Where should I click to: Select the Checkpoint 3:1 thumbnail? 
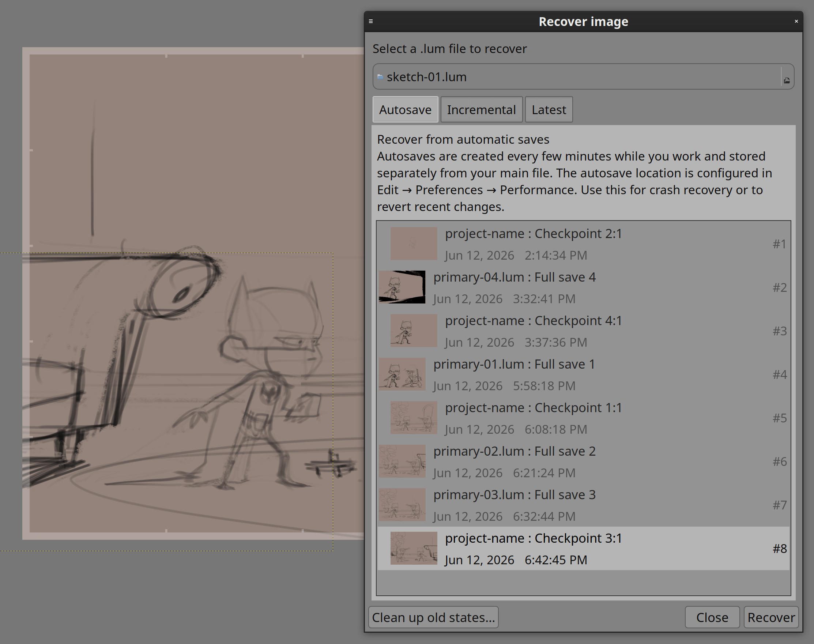[414, 548]
